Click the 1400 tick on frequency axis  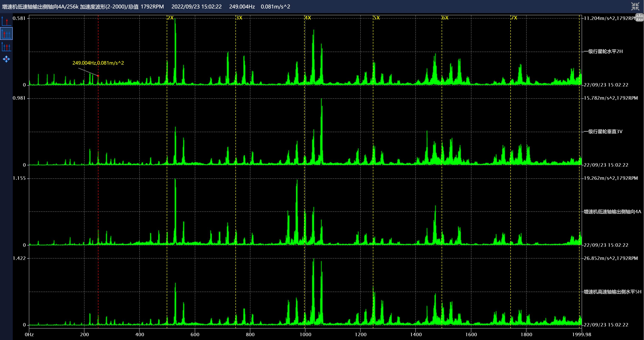416,334
